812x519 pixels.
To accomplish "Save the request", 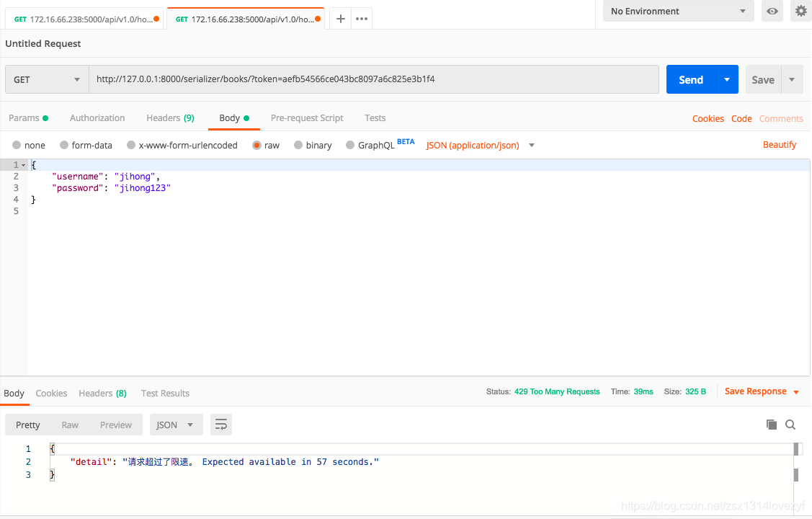I will click(763, 79).
